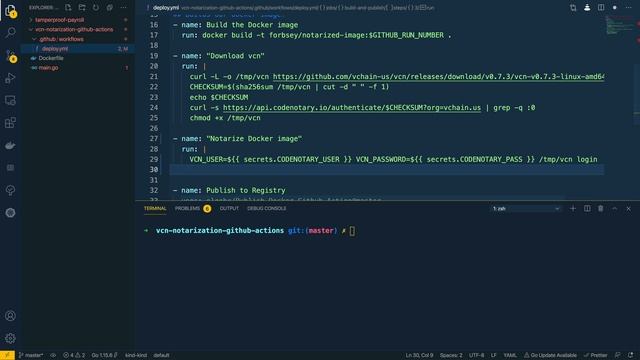Open editor more actions ellipsis
640x360 pixels.
point(629,7)
